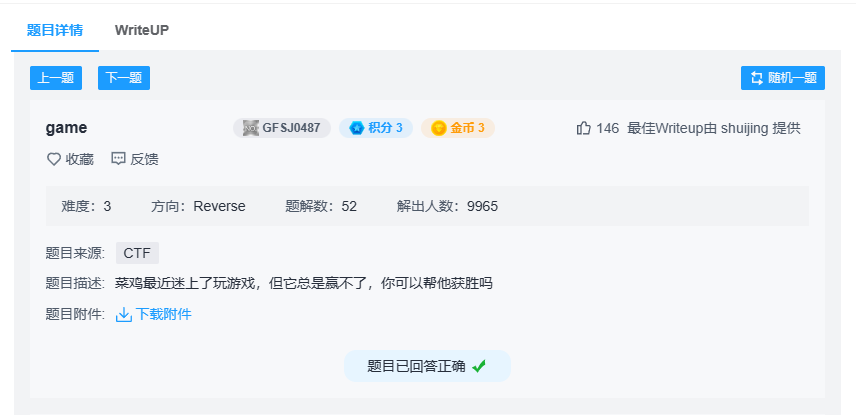Click the green checkmark icon
The image size is (856, 415).
point(479,366)
